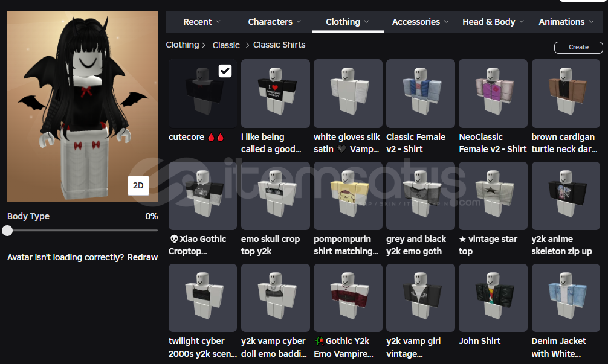The width and height of the screenshot is (608, 364).
Task: Expand the Accessories dropdown chevron
Action: point(447,22)
